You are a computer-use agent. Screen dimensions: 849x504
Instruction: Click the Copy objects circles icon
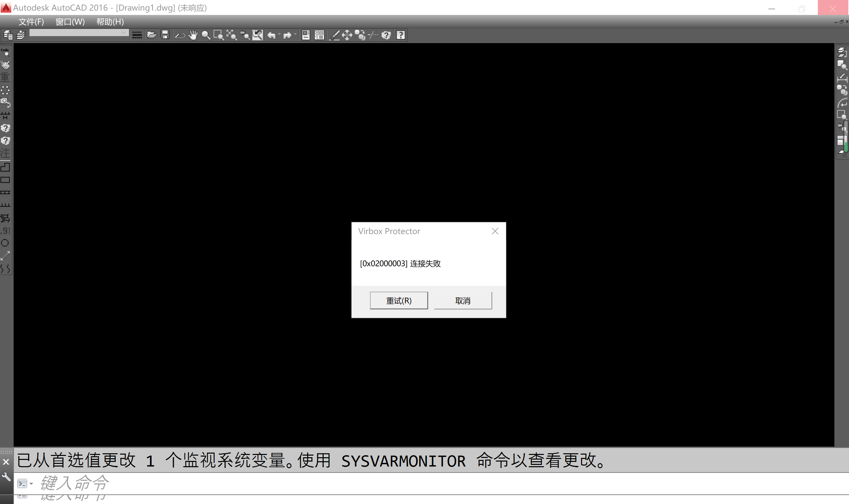(360, 35)
